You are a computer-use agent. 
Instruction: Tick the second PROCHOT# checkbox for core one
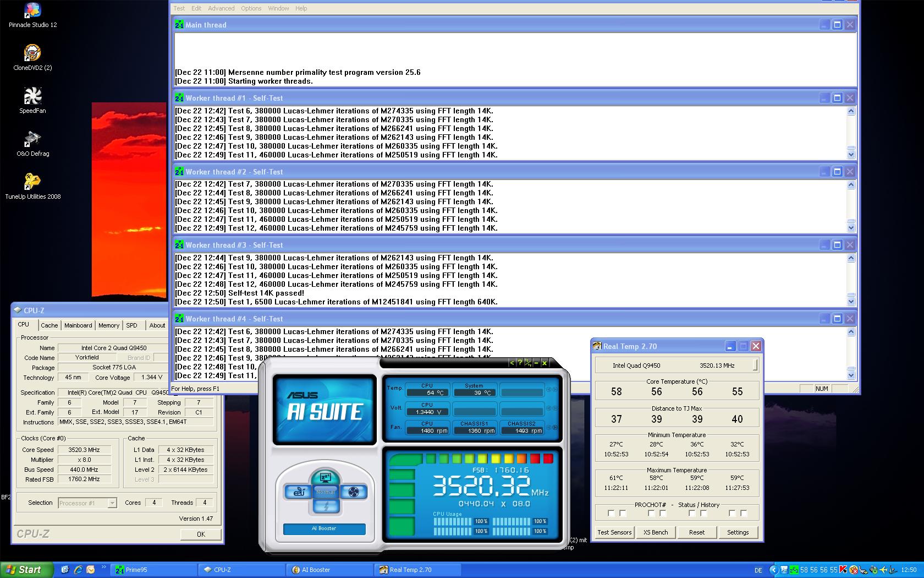pyautogui.click(x=623, y=513)
